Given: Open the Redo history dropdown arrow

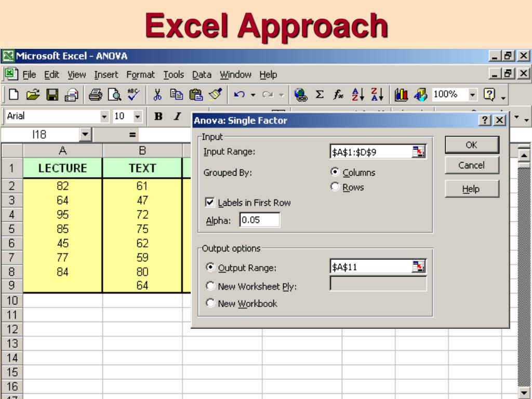Looking at the screenshot, I should point(282,95).
